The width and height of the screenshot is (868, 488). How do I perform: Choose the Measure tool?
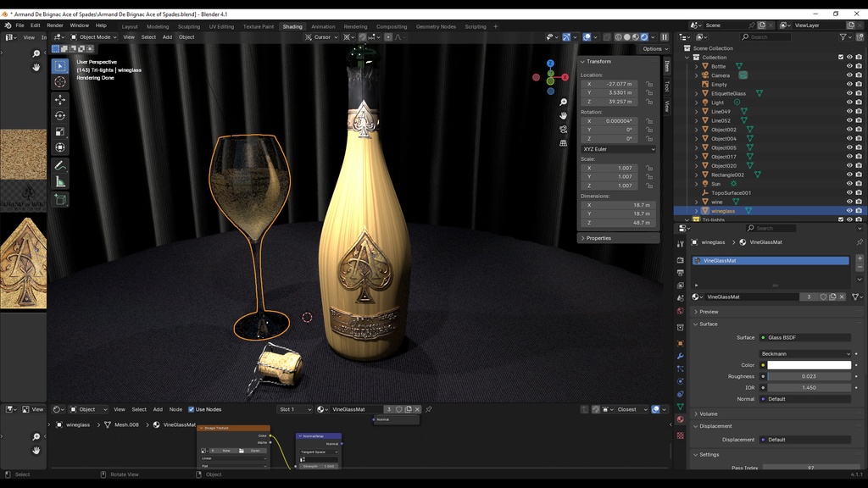point(60,181)
